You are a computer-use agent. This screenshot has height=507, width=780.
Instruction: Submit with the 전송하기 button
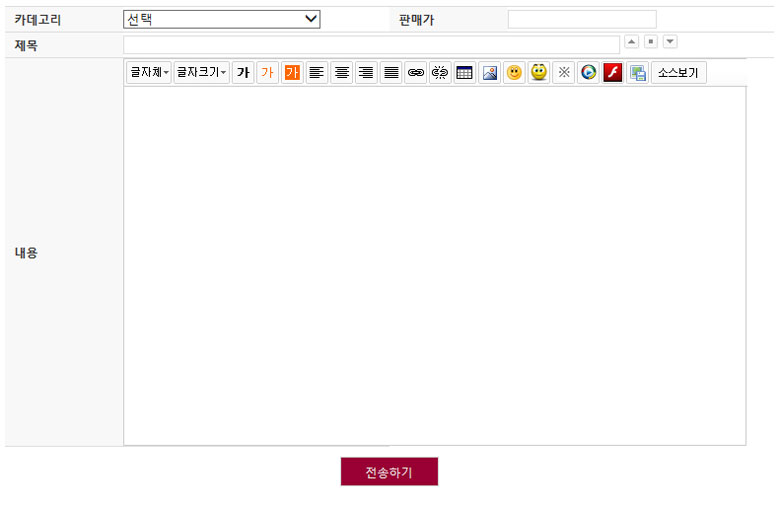[x=389, y=472]
